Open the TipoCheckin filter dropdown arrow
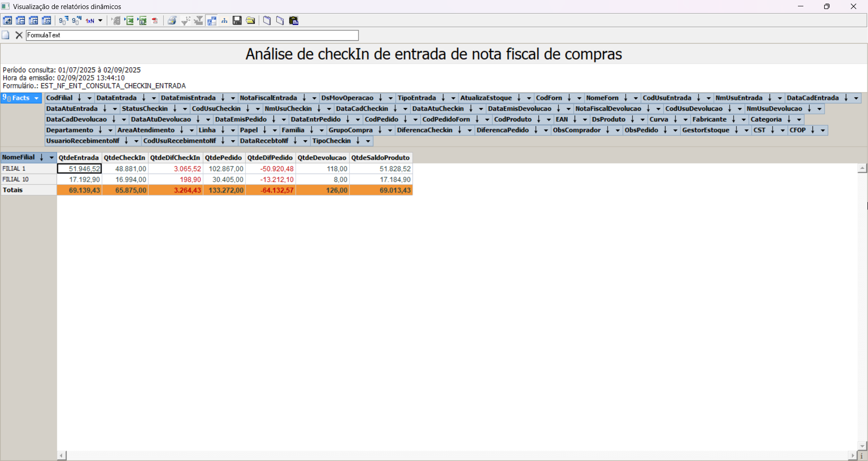 [368, 141]
